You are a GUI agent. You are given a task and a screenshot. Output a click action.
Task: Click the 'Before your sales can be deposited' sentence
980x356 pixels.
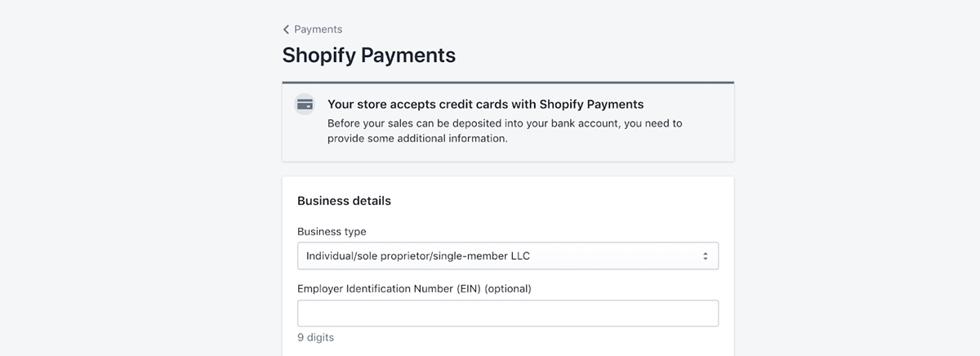click(x=505, y=124)
